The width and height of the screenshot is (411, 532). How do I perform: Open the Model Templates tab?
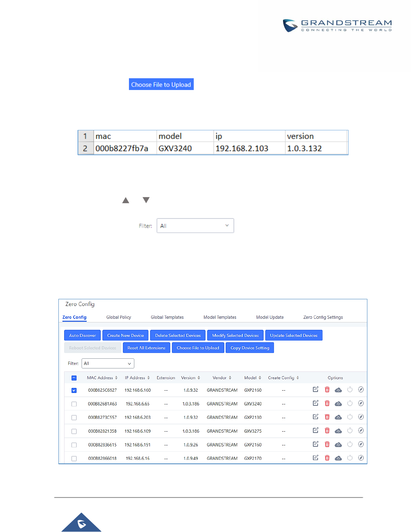coord(220,317)
